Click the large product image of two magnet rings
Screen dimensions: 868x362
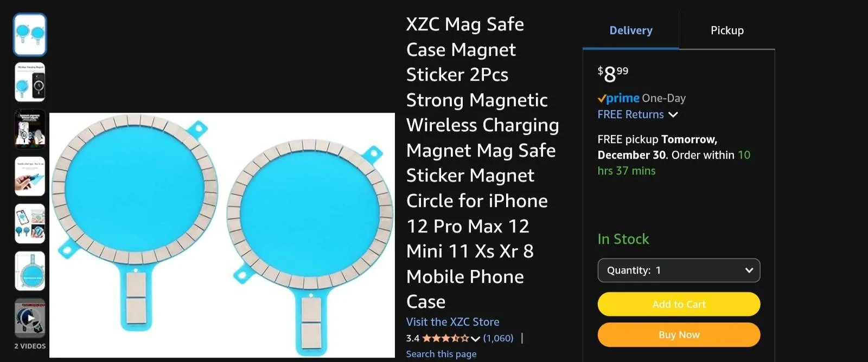[x=222, y=236]
